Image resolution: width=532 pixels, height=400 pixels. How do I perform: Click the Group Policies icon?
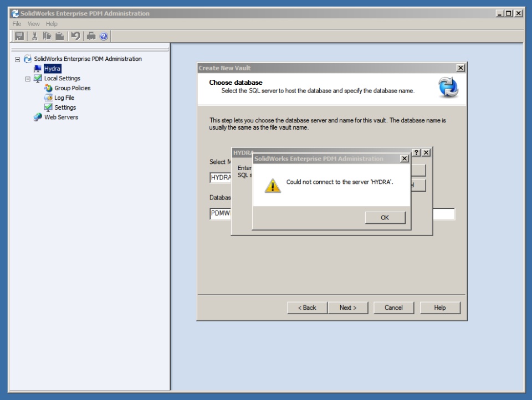tap(48, 88)
